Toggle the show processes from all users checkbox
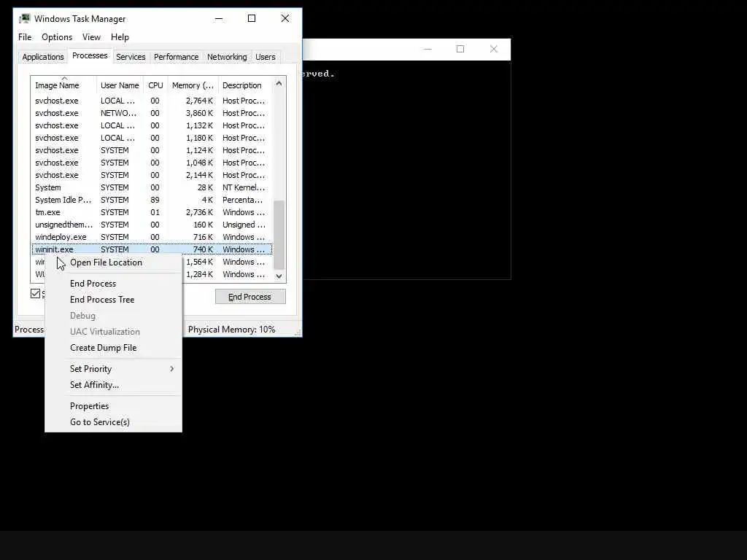The height and width of the screenshot is (560, 747). (35, 293)
